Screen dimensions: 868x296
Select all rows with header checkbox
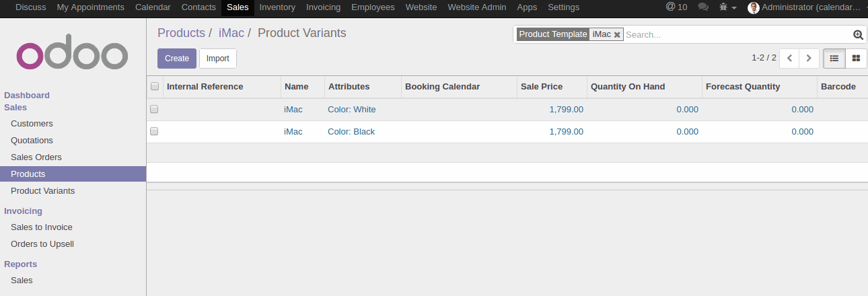(155, 86)
